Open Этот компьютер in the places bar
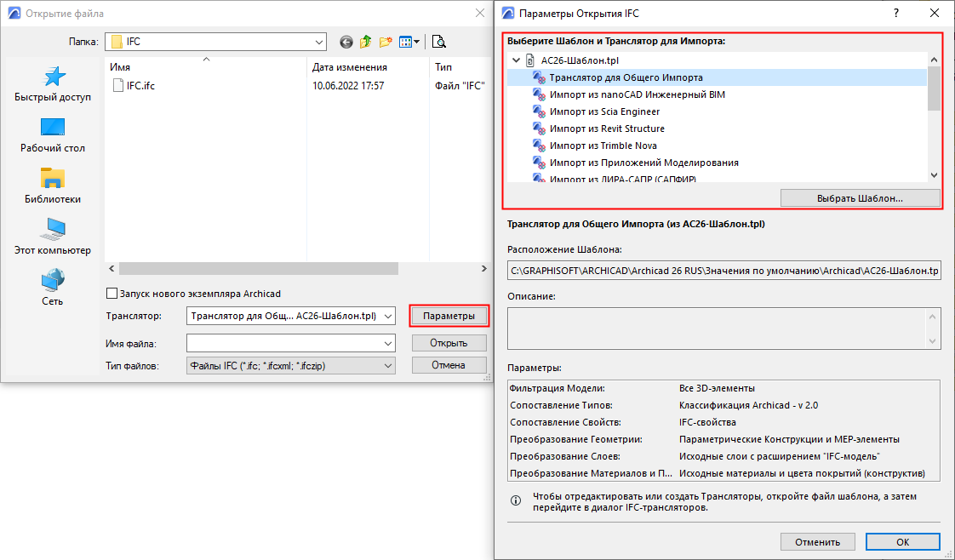This screenshot has width=955, height=560. (x=53, y=237)
